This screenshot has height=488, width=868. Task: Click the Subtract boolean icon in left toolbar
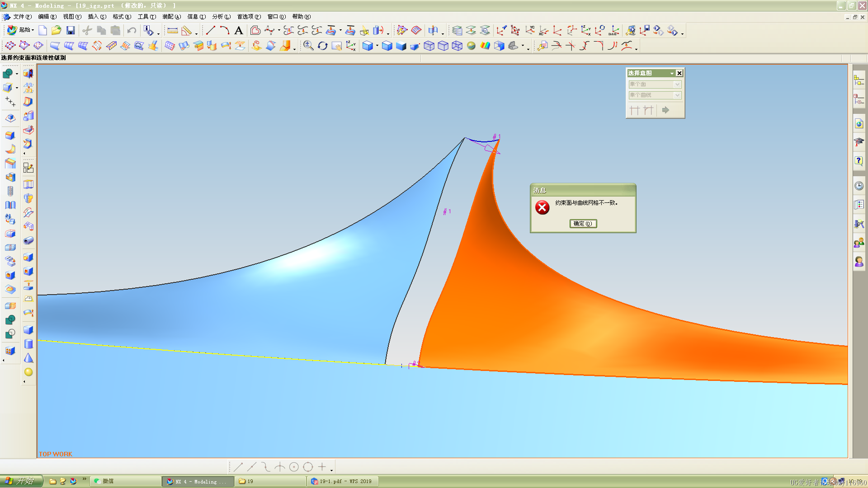(10, 334)
